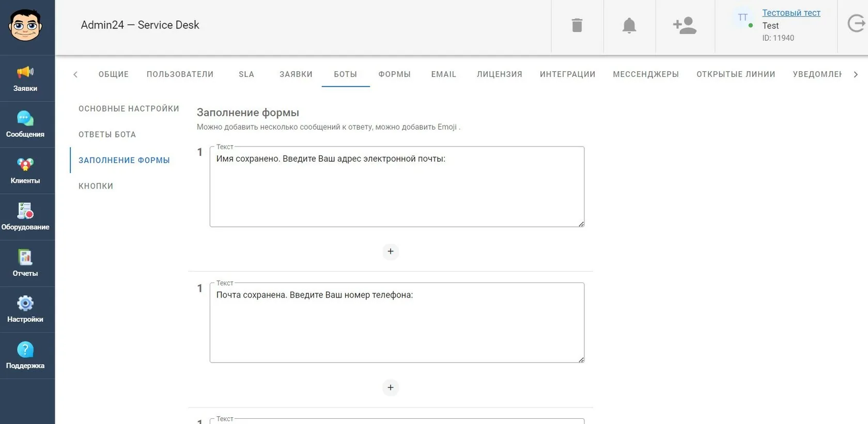Add message below the email prompt text
This screenshot has width=868, height=424.
click(391, 252)
